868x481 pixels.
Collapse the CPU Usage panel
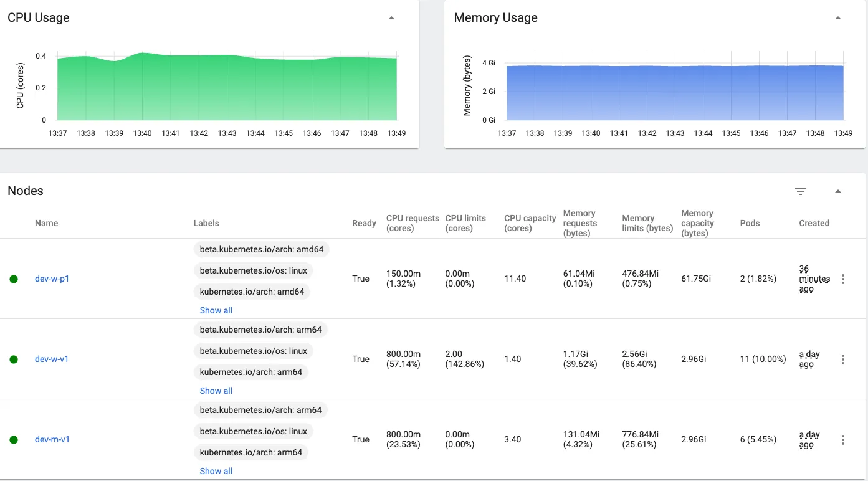(x=391, y=18)
